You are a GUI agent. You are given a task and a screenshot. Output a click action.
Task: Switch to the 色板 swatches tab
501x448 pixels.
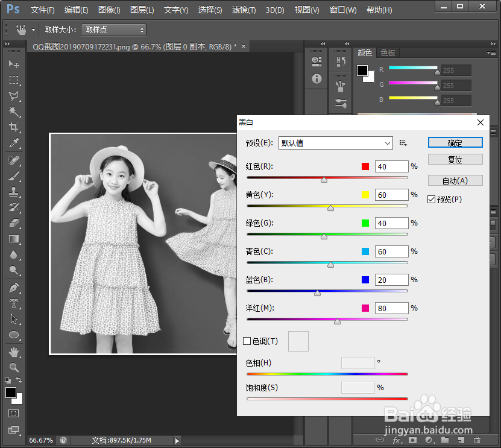pos(388,52)
